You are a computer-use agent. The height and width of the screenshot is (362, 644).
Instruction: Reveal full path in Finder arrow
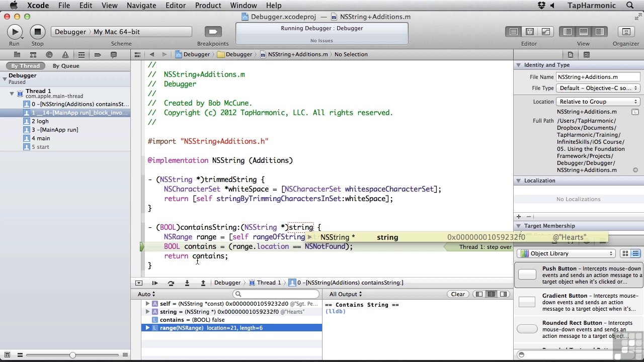pyautogui.click(x=635, y=170)
